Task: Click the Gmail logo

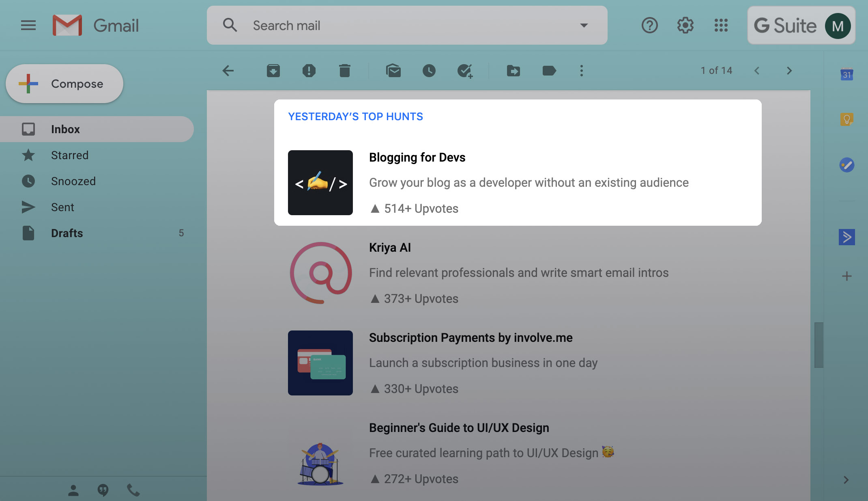Action: (x=96, y=26)
